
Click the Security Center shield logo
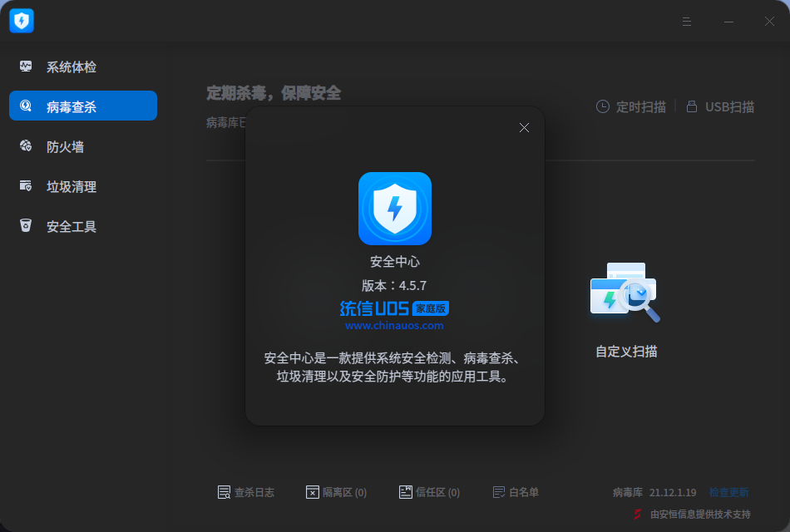click(395, 209)
